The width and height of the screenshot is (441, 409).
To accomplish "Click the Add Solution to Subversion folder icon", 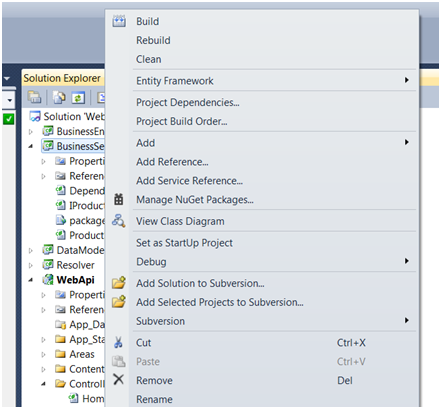I will click(119, 283).
